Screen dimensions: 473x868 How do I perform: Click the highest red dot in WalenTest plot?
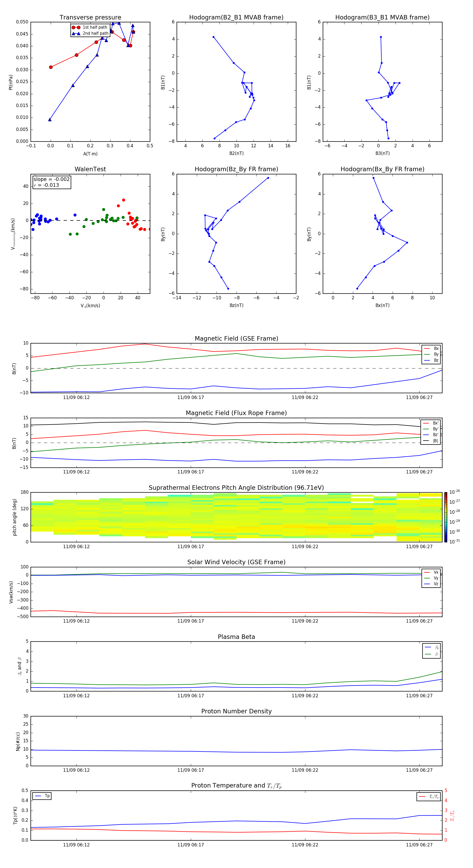124,200
